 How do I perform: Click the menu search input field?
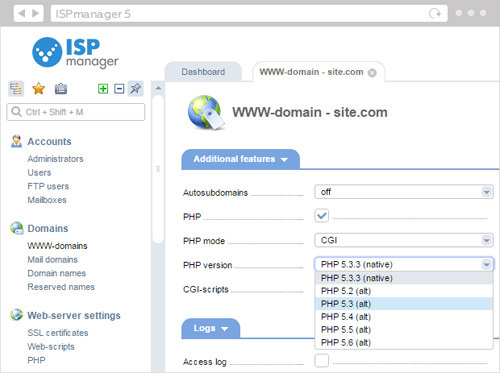point(76,112)
